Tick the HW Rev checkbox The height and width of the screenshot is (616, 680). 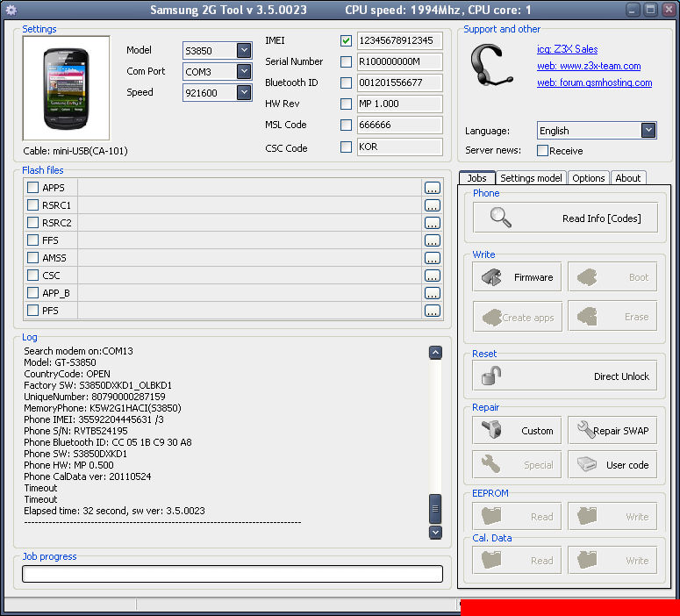click(x=346, y=104)
